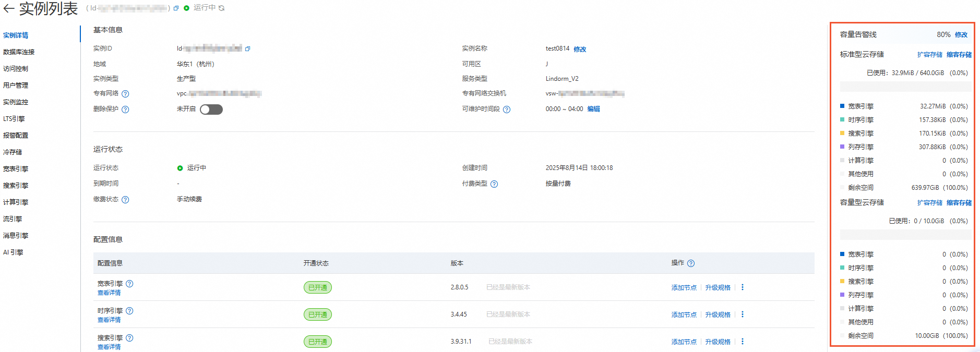Click 修改 next to instance name test0814

pos(580,50)
